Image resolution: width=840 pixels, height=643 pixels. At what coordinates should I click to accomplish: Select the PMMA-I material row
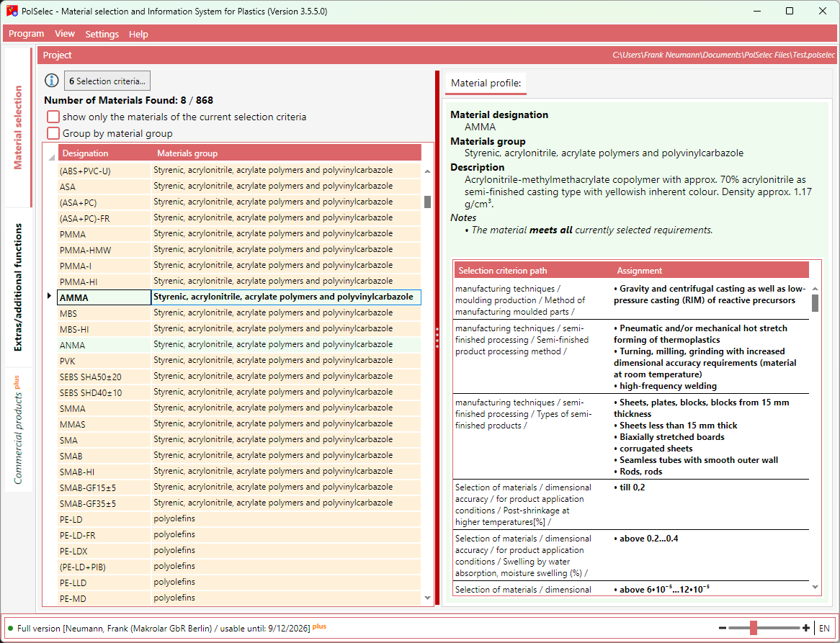[x=239, y=266]
